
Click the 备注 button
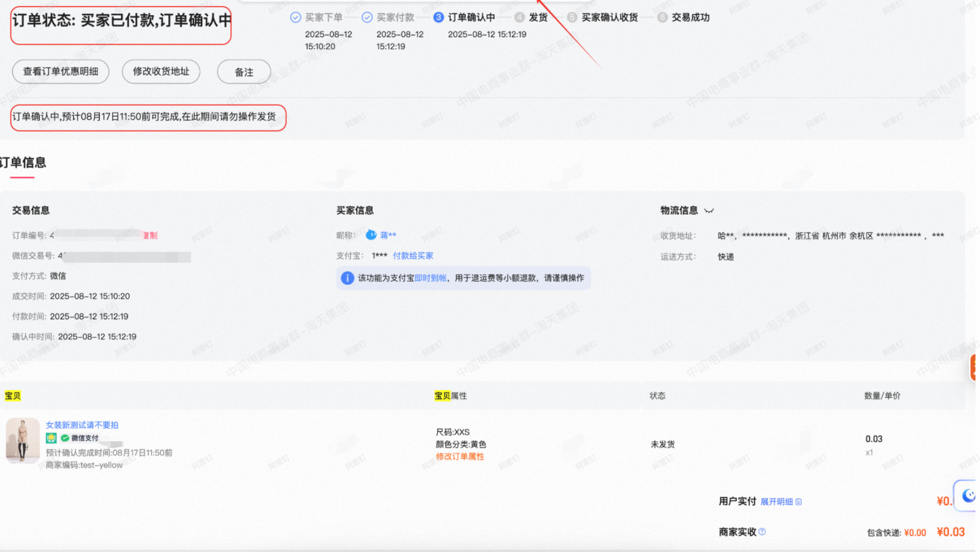coord(244,72)
